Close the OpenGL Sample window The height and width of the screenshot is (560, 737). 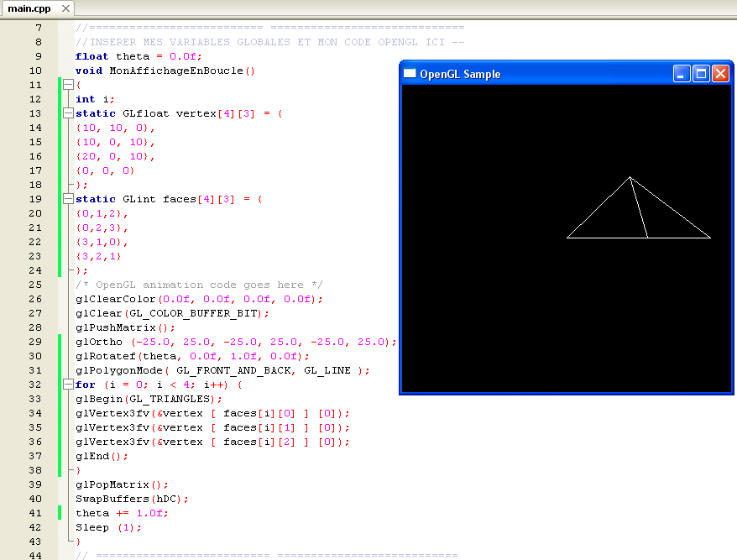(x=720, y=74)
